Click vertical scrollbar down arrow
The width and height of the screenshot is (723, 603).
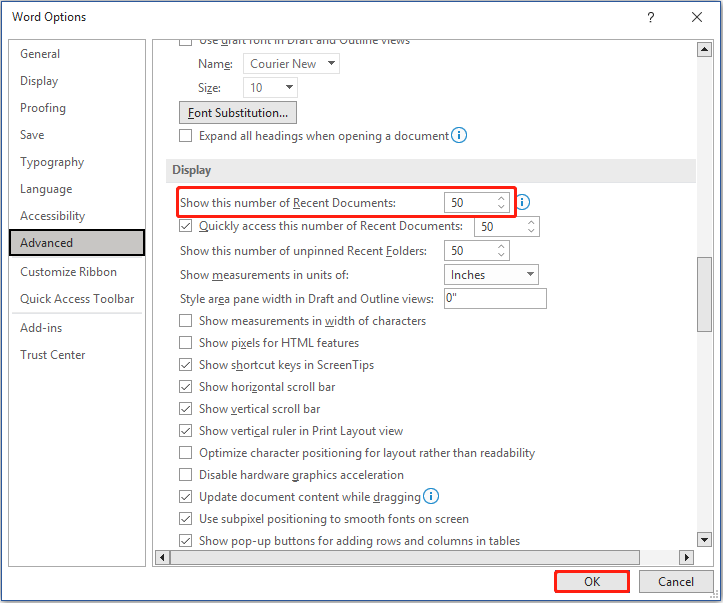click(x=704, y=539)
